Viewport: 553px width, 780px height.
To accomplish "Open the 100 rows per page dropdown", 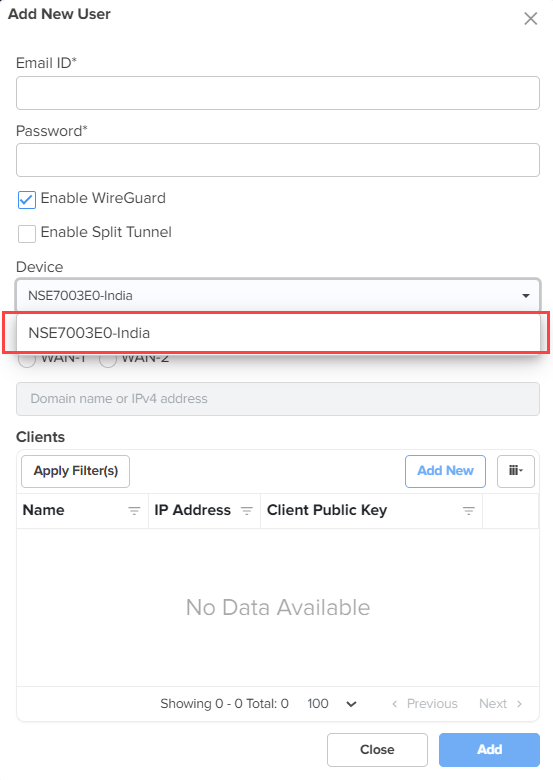I will (x=332, y=703).
